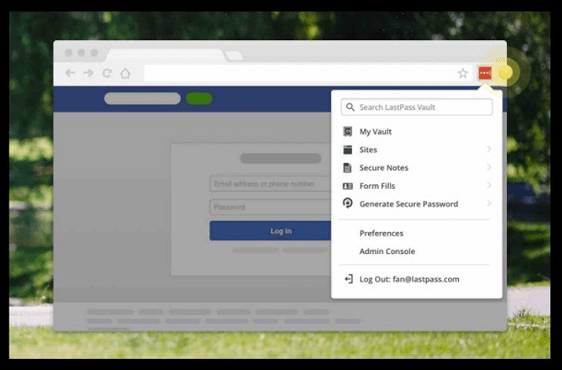Click the Sites window icon

[x=348, y=150]
